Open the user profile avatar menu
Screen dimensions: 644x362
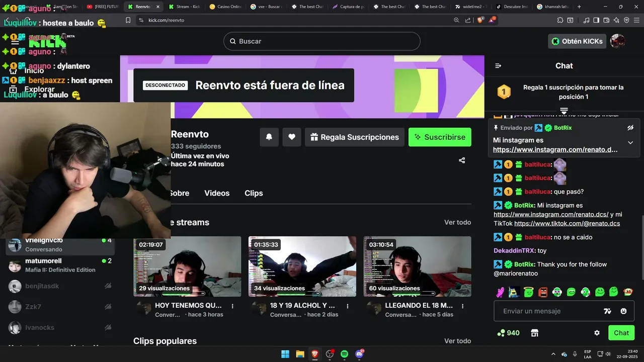point(617,41)
